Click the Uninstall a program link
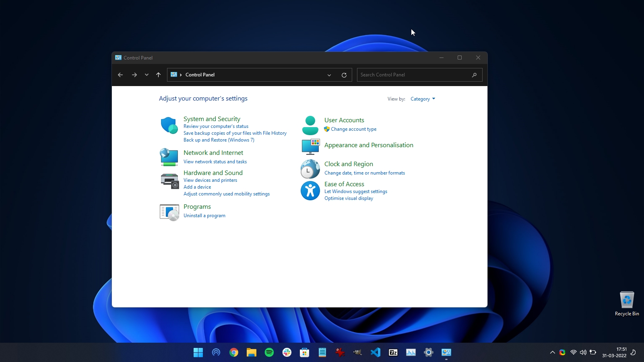This screenshot has height=362, width=644. point(204,216)
